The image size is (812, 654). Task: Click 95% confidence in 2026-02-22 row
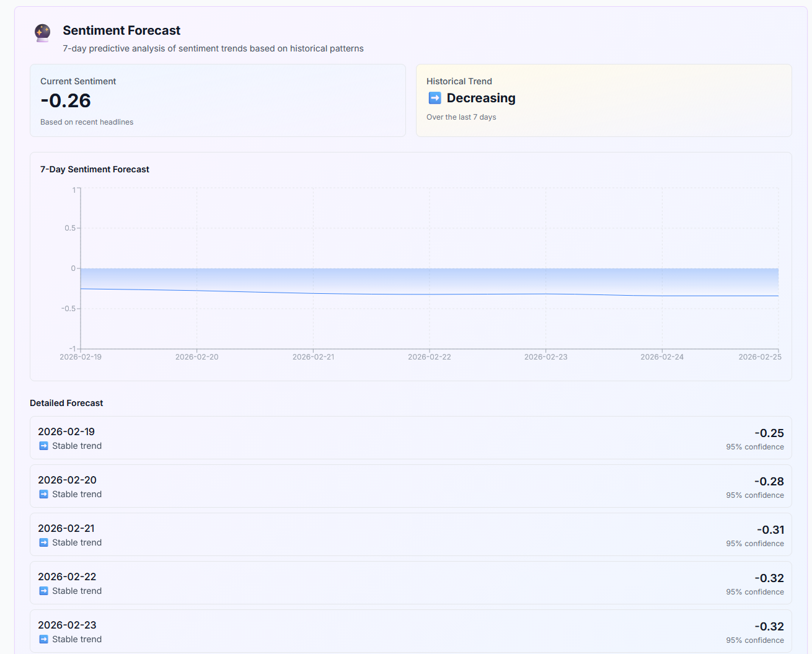pyautogui.click(x=755, y=592)
